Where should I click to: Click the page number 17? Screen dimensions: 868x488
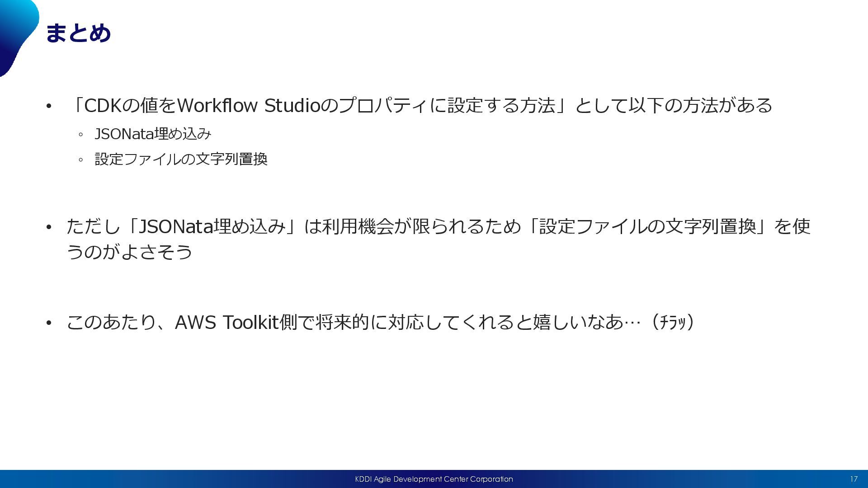point(854,479)
